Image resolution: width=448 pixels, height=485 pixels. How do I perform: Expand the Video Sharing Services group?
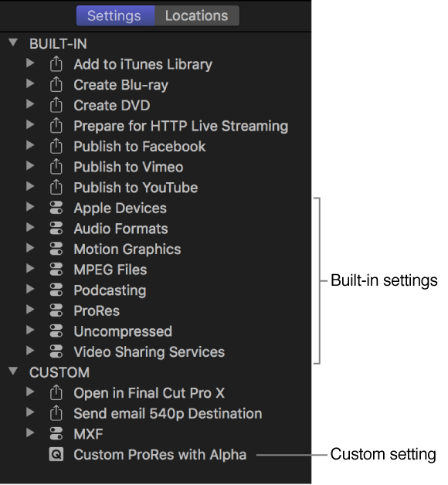click(30, 351)
